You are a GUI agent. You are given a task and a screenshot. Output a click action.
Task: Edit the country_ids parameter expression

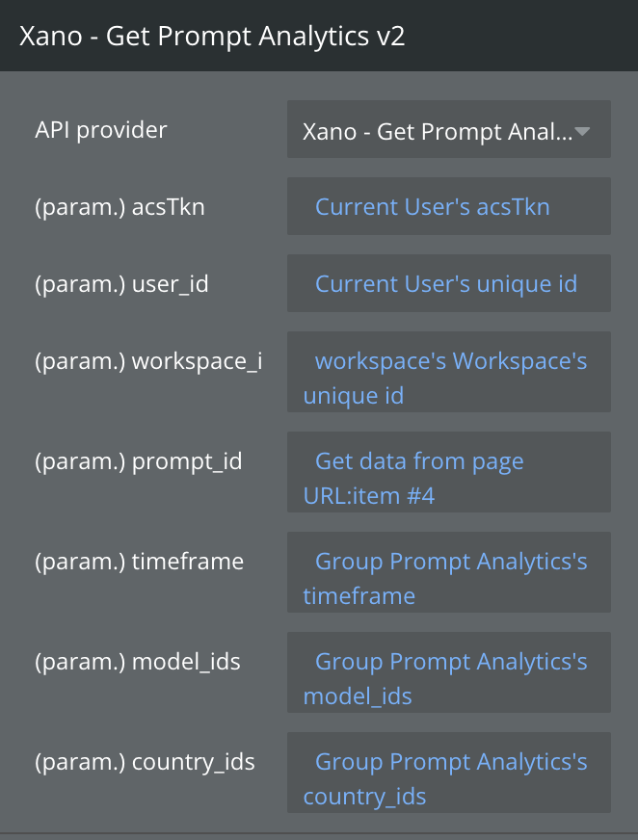click(449, 773)
